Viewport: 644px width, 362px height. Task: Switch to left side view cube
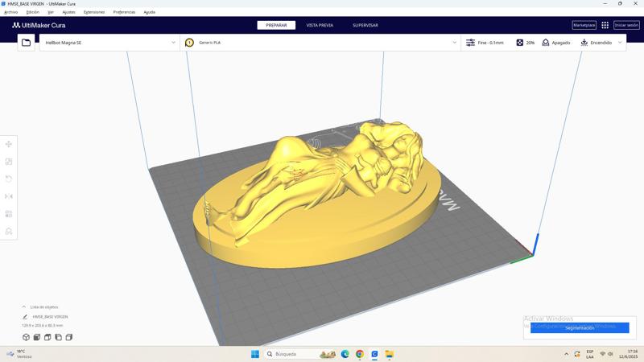(58, 337)
